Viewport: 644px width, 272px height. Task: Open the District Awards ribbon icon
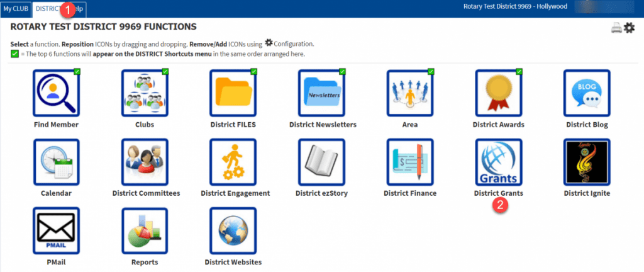499,93
